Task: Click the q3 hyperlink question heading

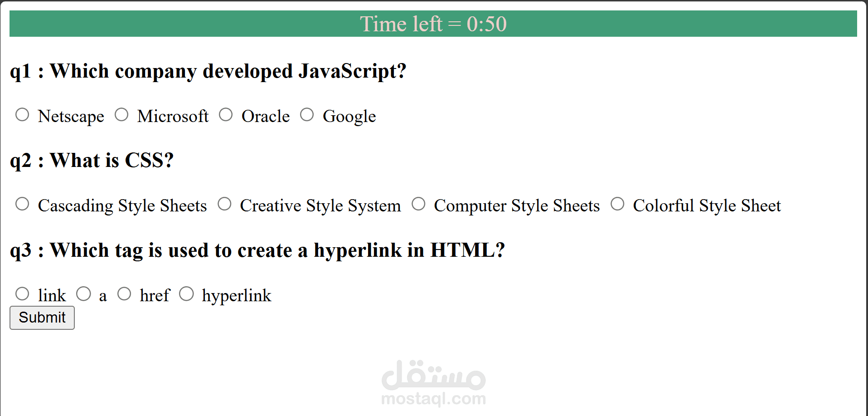Action: [257, 250]
